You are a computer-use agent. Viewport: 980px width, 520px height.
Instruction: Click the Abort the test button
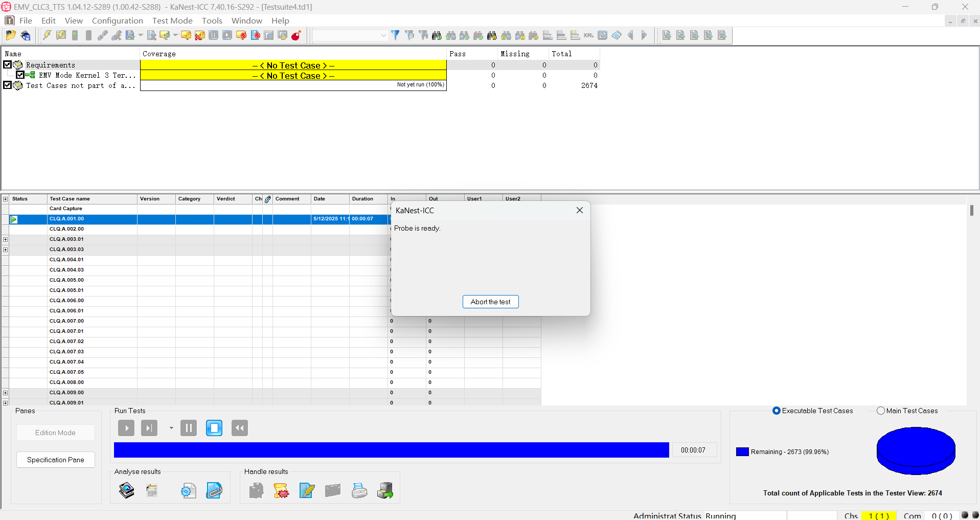490,302
